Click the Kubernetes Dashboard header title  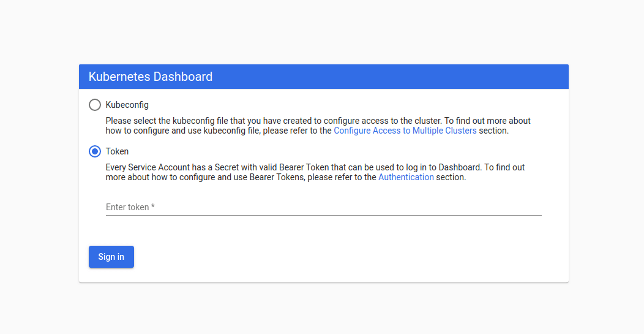coord(151,77)
